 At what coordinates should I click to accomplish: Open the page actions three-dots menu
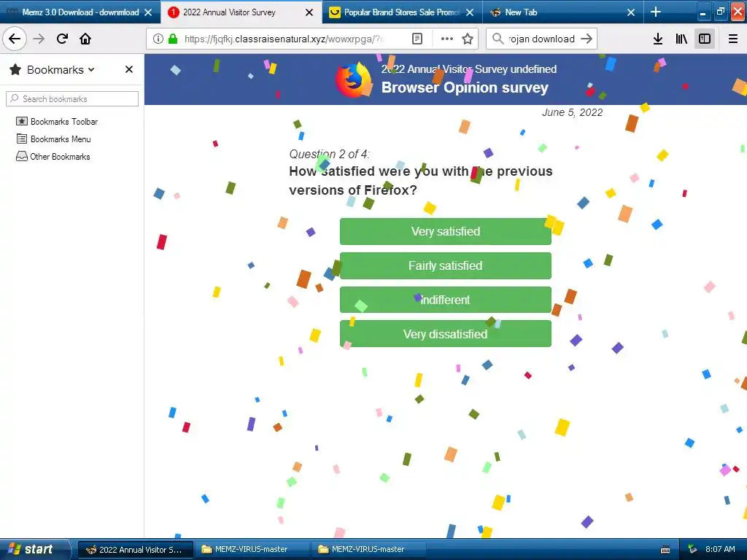click(447, 39)
